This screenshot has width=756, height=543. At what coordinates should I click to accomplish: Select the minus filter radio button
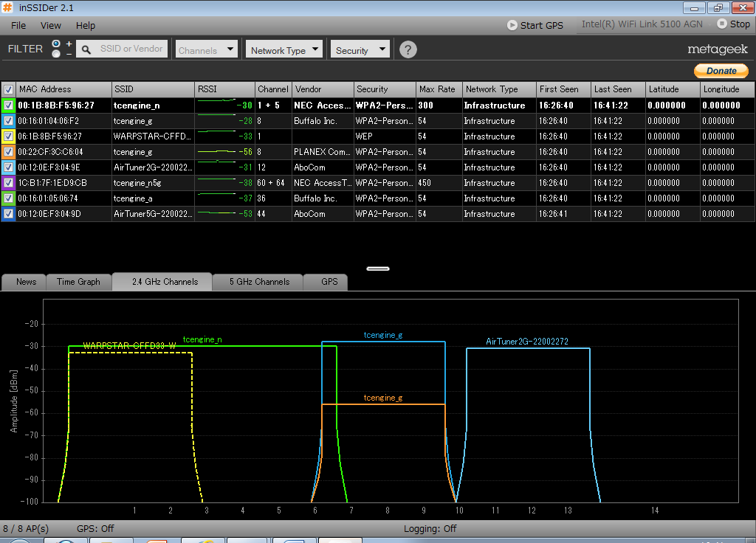(56, 53)
